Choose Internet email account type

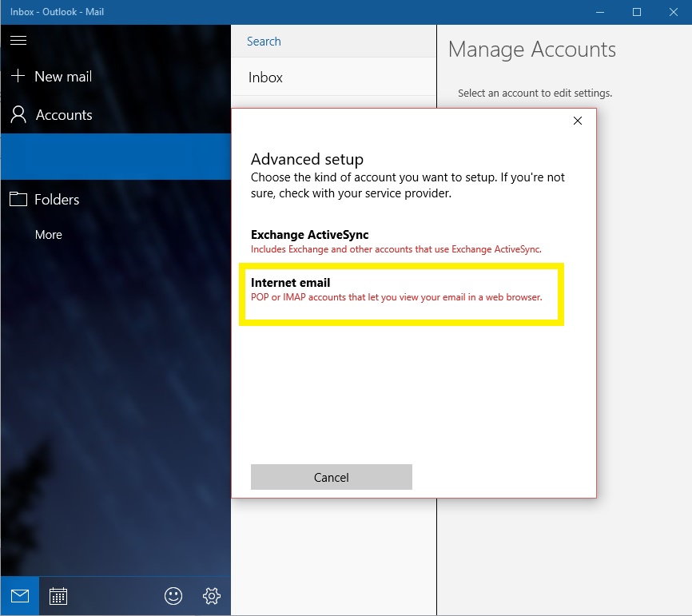pyautogui.click(x=396, y=289)
